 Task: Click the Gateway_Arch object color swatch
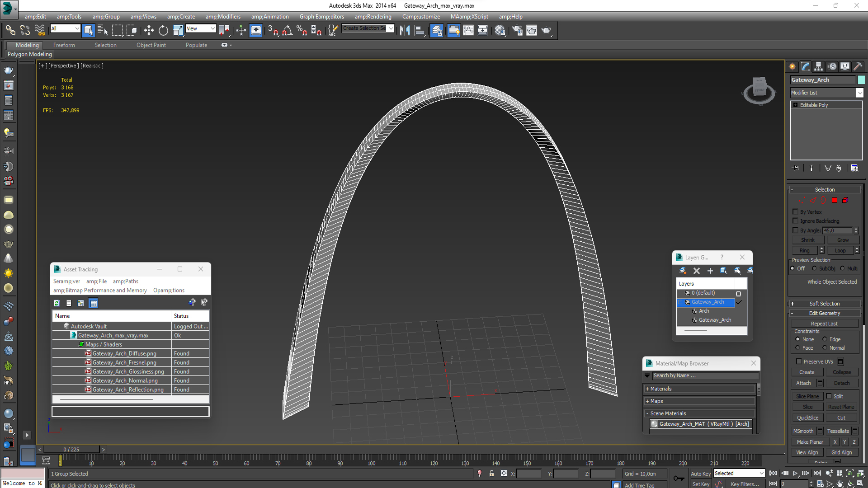point(861,80)
